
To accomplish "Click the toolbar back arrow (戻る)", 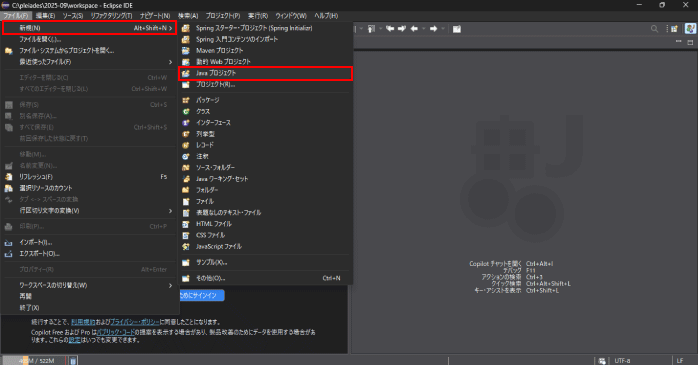I will [x=414, y=29].
